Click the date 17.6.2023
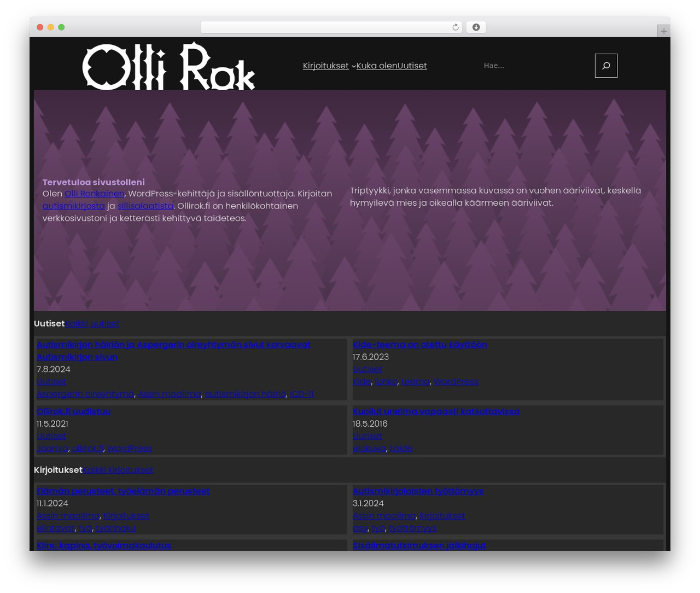Screen dimensions: 700x593 (x=371, y=357)
